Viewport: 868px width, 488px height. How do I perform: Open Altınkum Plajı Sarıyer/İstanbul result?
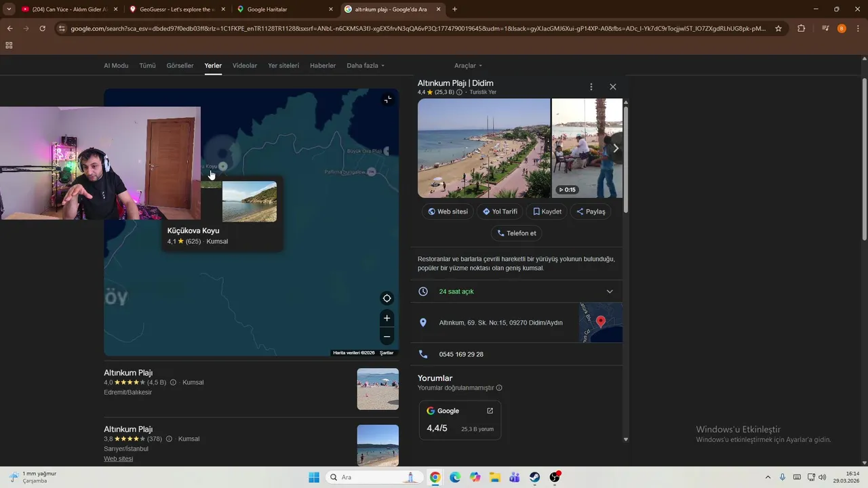[128, 429]
